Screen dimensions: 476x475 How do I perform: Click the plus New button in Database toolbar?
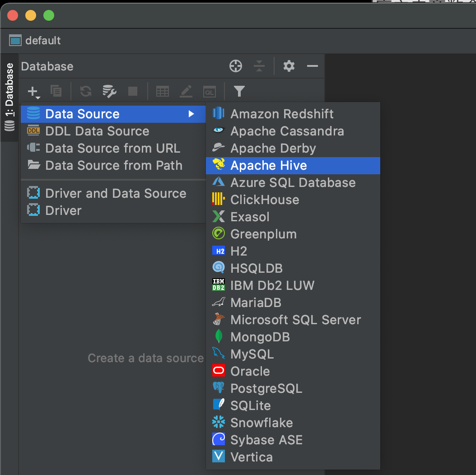pos(33,92)
